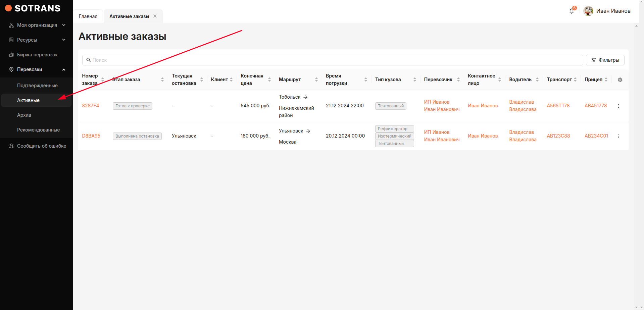
Task: Open Биржа перевозок in the sidebar
Action: (x=37, y=55)
